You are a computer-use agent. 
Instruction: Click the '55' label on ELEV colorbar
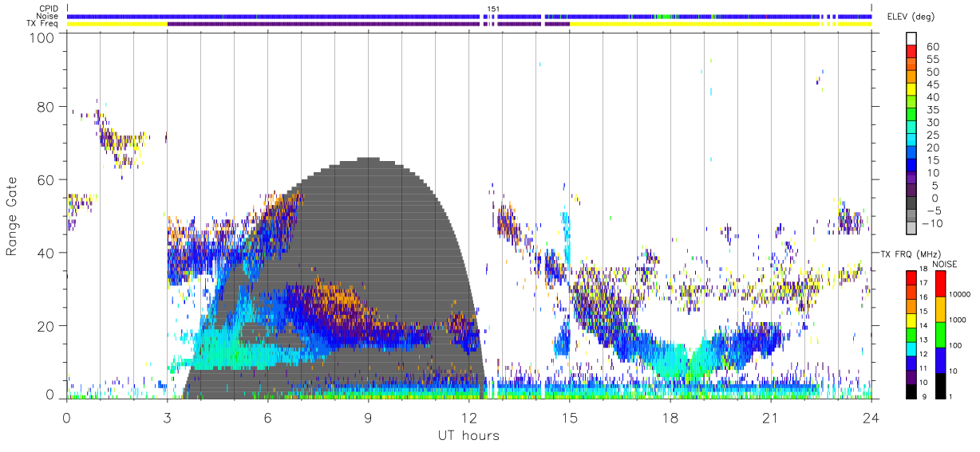(x=932, y=59)
